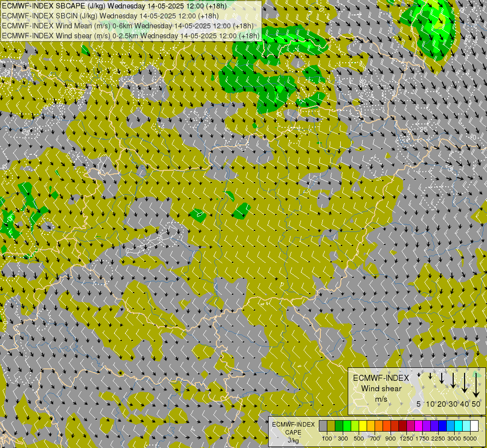Screen dimensions: 487x448
Task: Pick the dark red CAPE legend swatch
Action: [x=403, y=426]
